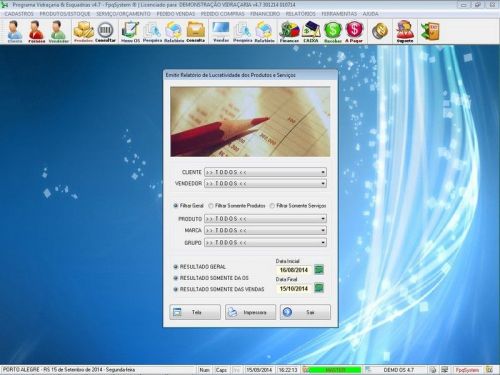
Task: Open the Vendedor toolbar icon
Action: (59, 32)
